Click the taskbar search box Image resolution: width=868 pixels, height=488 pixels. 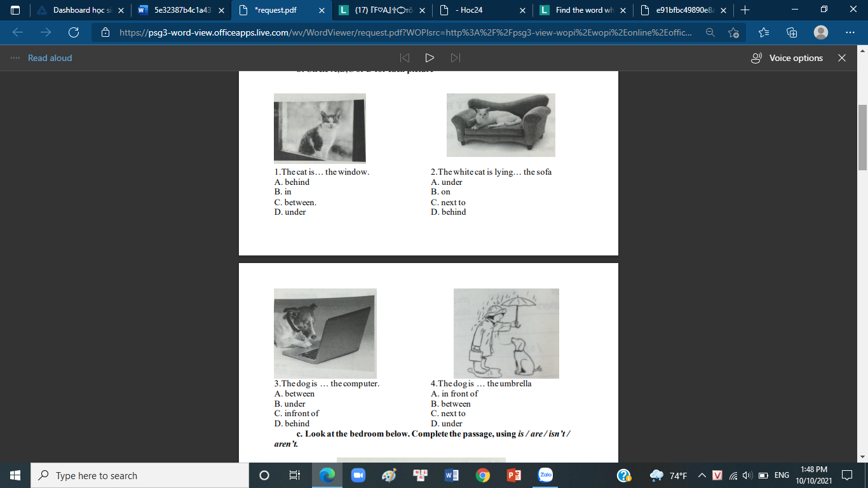tap(140, 475)
